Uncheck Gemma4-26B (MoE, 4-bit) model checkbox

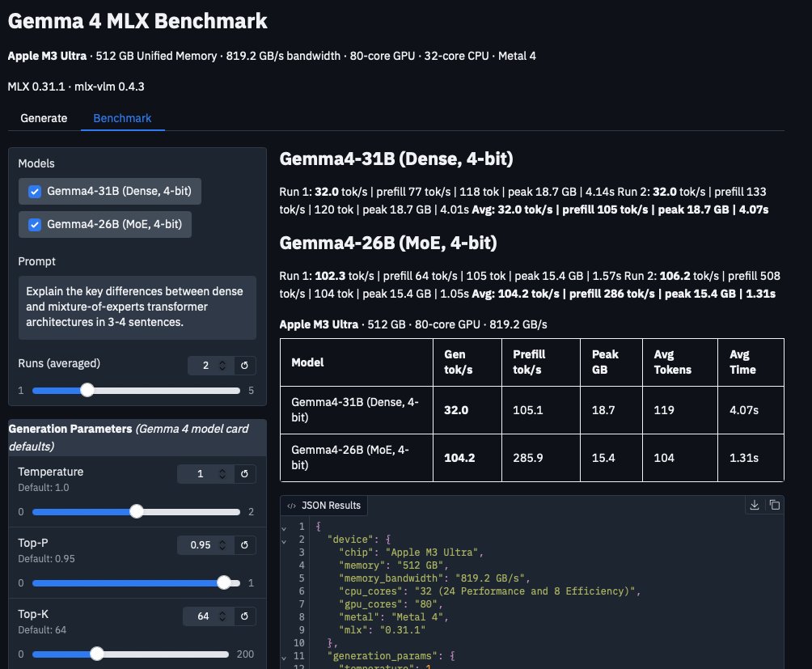[35, 225]
